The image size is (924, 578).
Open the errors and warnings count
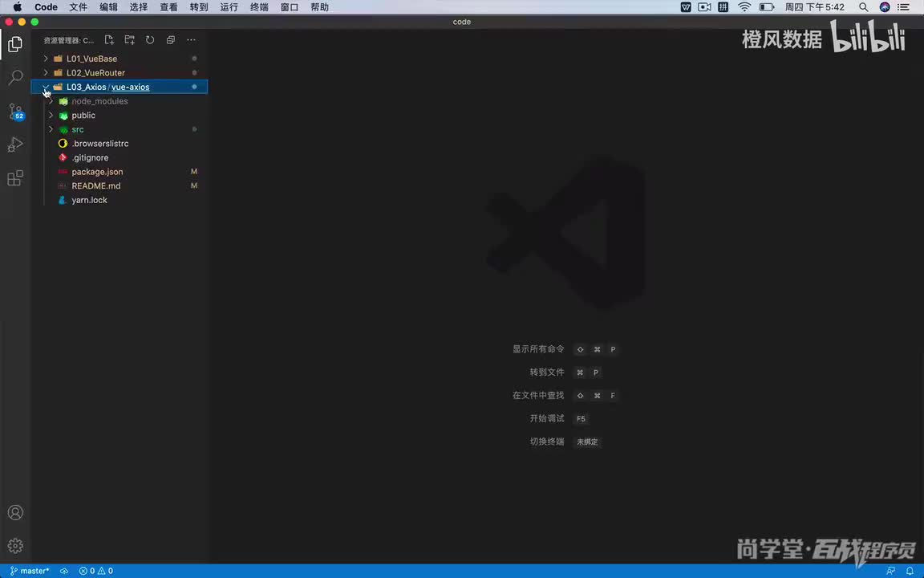96,571
